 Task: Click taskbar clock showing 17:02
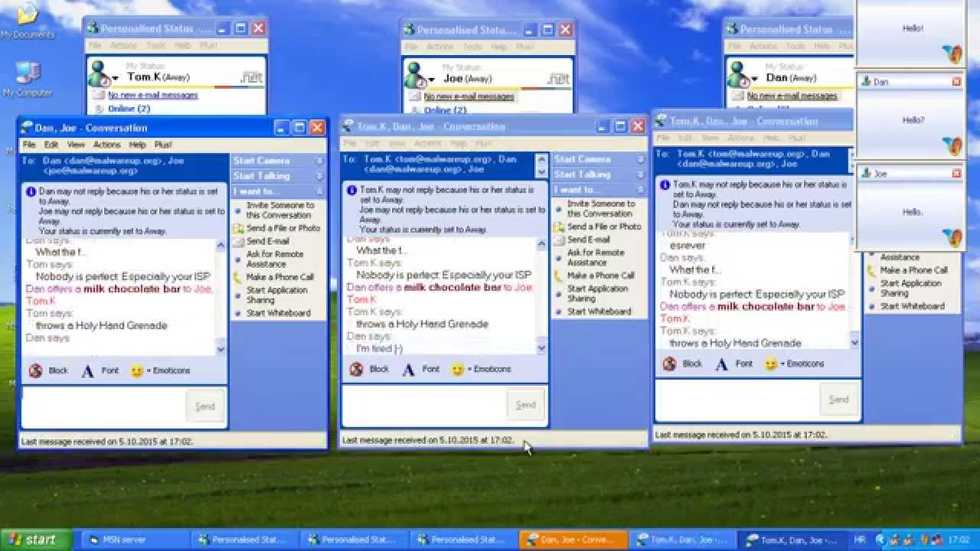[x=959, y=540]
